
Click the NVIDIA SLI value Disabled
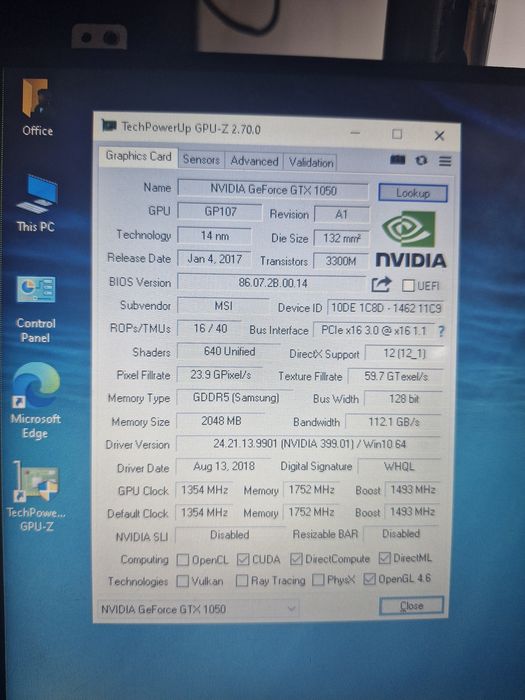[x=229, y=534]
